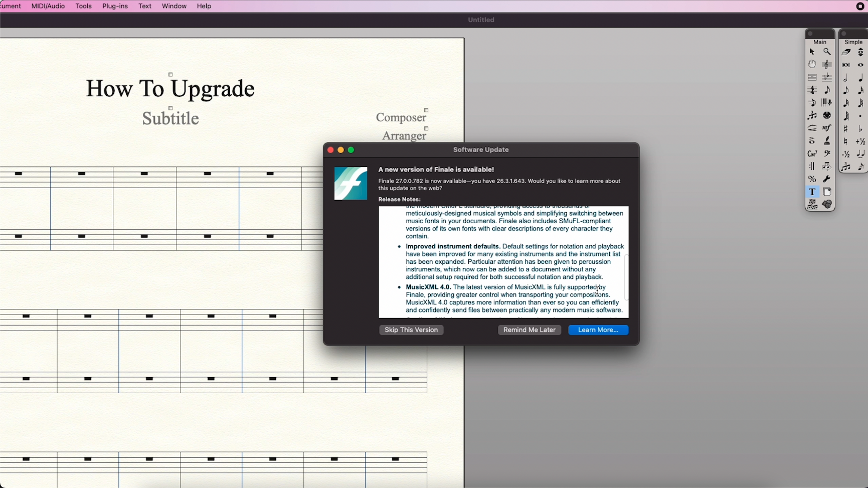This screenshot has width=868, height=488.
Task: Select the Time Signature tool
Action: point(812,90)
